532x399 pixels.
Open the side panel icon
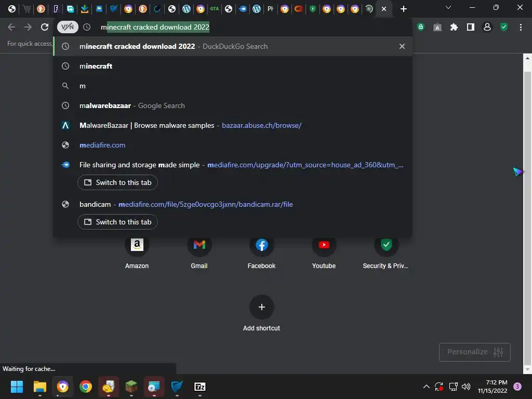click(471, 27)
